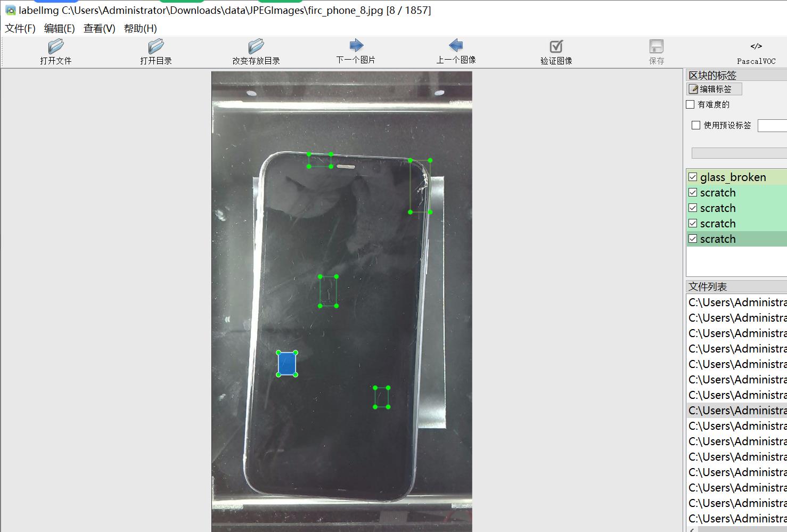Switch annotation format via PascalVOC icon
The height and width of the screenshot is (532, 787).
pos(756,46)
